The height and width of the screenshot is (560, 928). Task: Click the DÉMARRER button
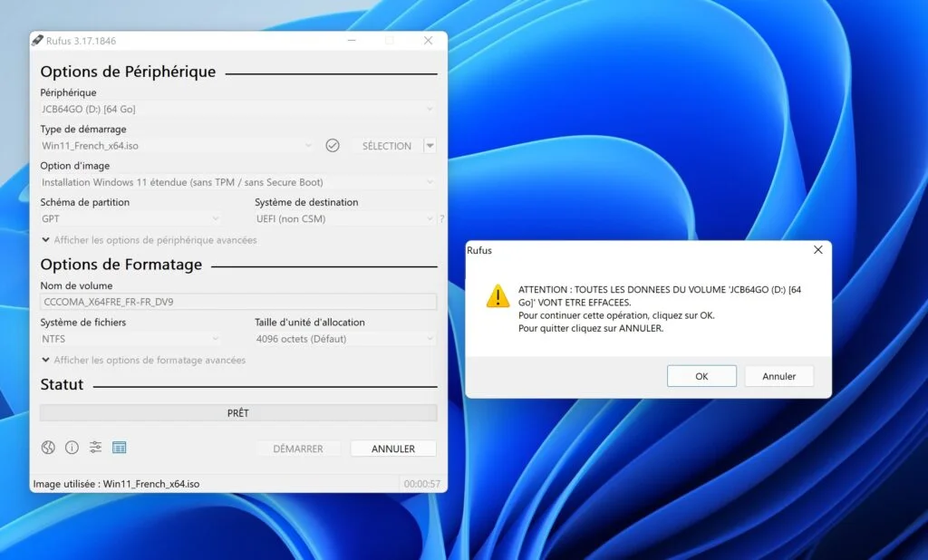tap(297, 449)
